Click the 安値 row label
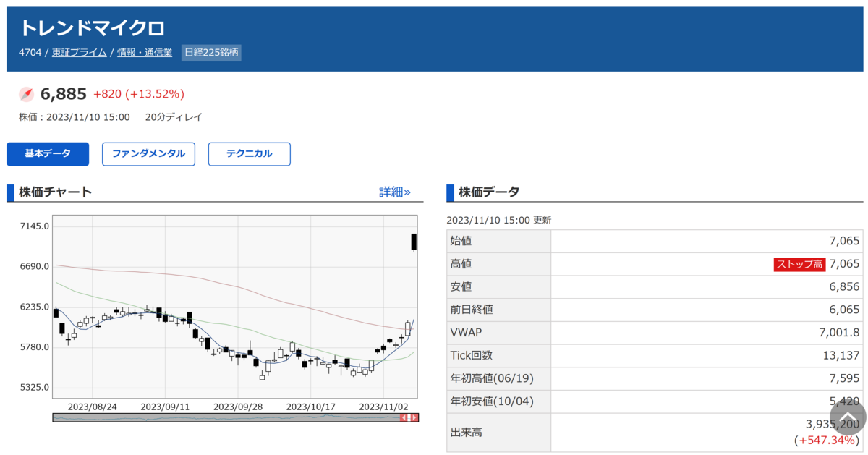 (461, 287)
